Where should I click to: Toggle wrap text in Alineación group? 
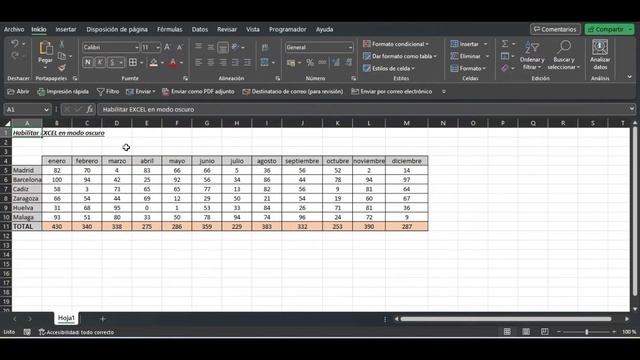(x=264, y=47)
